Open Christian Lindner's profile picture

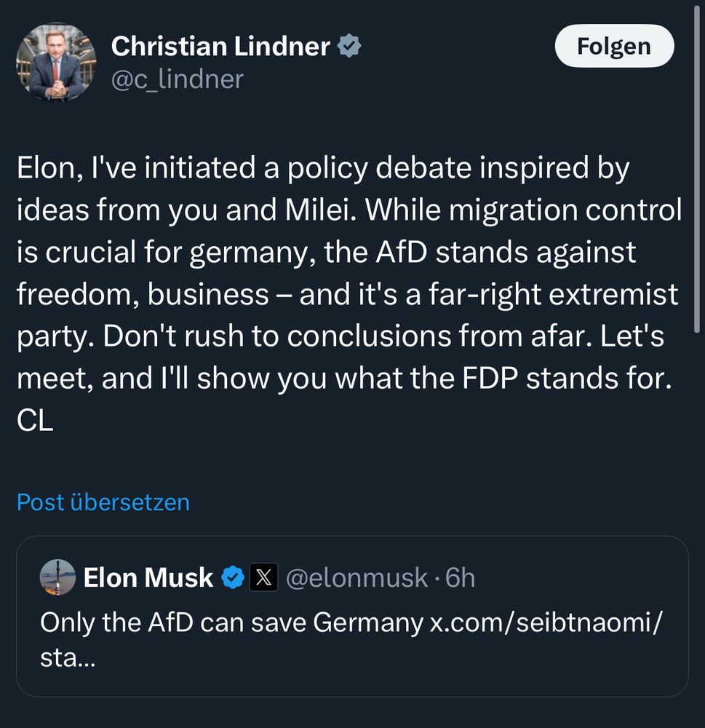coord(56,61)
